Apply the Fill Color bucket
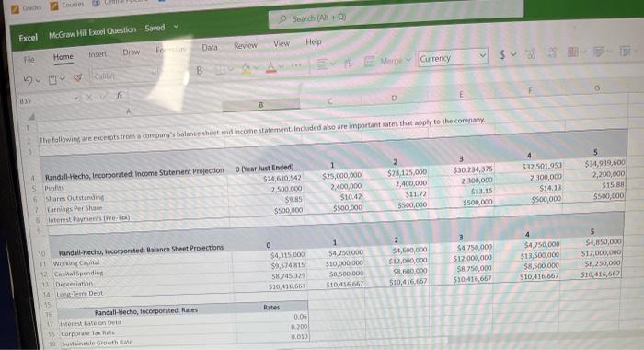This screenshot has width=644, height=350. point(246,68)
